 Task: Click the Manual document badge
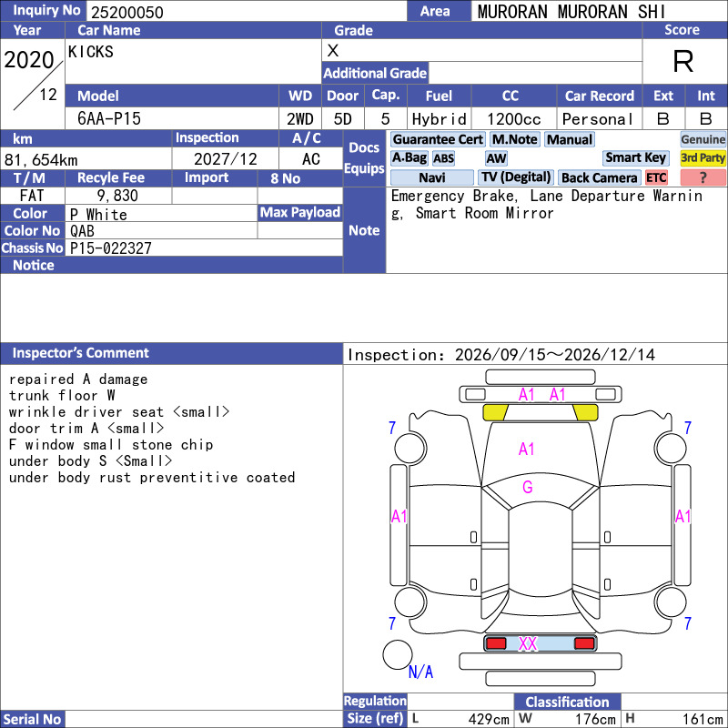[570, 139]
